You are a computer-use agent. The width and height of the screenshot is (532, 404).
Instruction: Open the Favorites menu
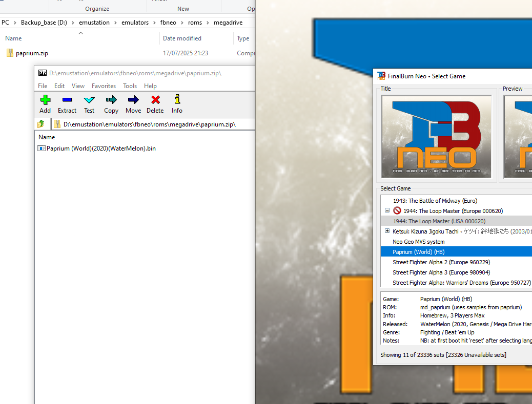coord(104,86)
